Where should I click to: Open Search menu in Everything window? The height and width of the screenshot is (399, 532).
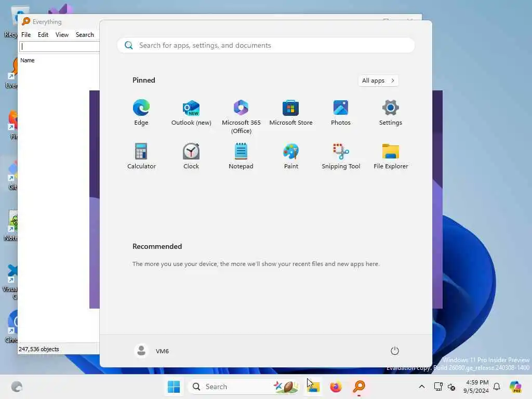point(85,35)
